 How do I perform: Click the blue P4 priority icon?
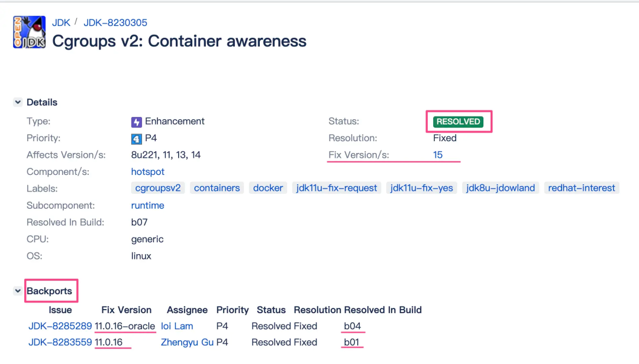click(137, 139)
